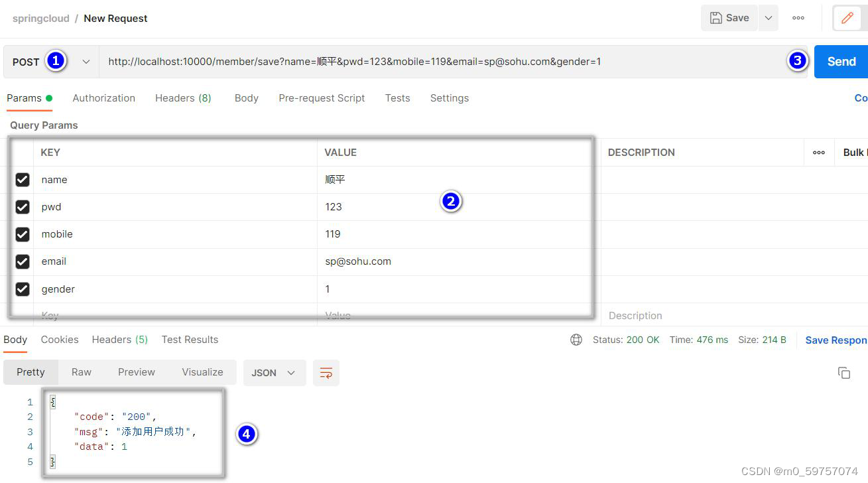Click the "msg" response line
The height and width of the screenshot is (483, 868).
click(136, 432)
